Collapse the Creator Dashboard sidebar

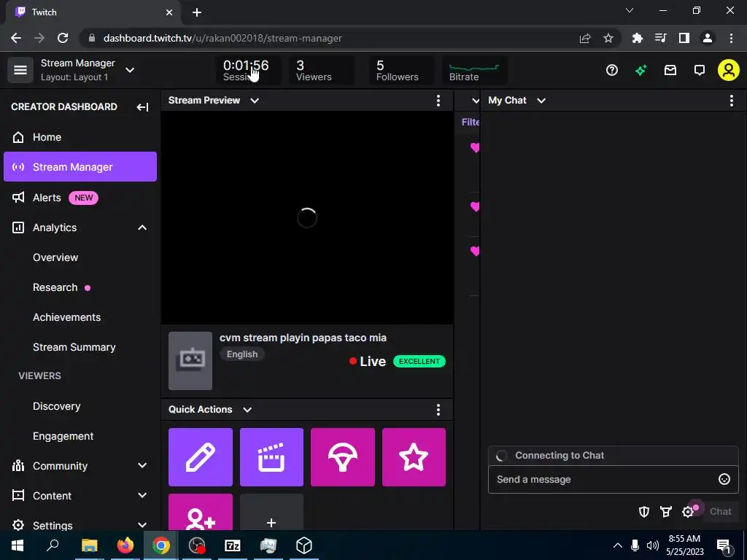(x=142, y=107)
